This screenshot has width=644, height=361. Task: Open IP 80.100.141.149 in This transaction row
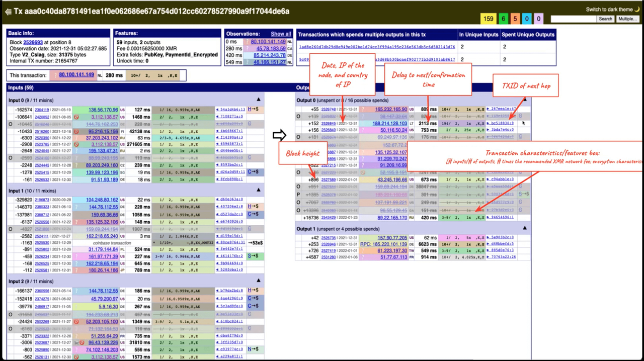pyautogui.click(x=76, y=75)
